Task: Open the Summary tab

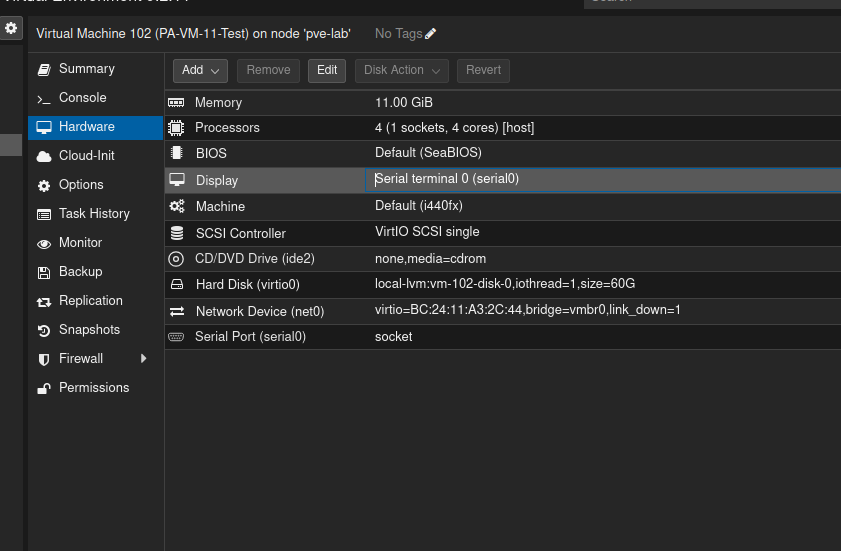Action: (x=95, y=69)
